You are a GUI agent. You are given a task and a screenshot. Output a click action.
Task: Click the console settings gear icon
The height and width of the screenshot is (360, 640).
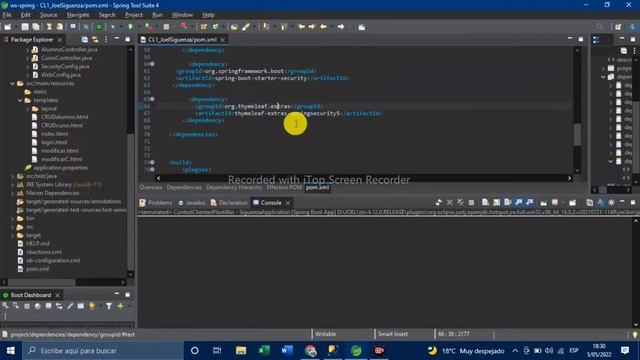pyautogui.click(x=611, y=202)
